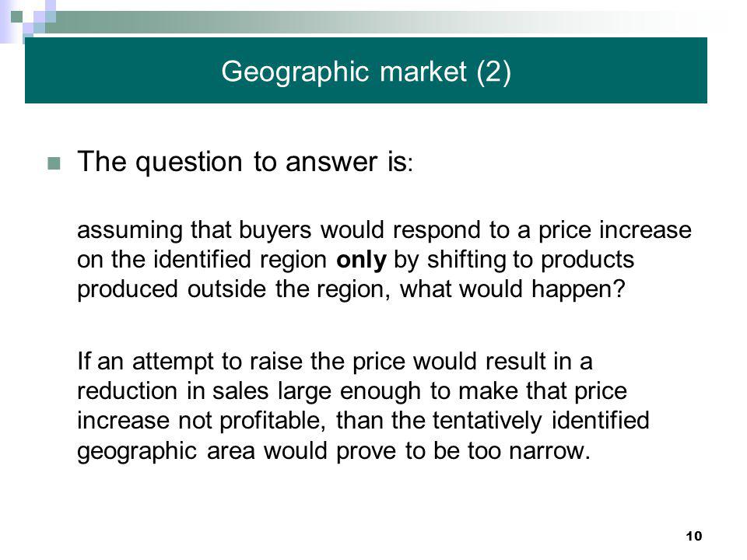Select the bold word 'only'

click(361, 260)
